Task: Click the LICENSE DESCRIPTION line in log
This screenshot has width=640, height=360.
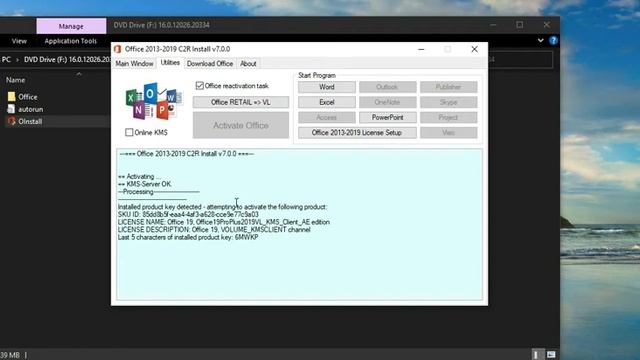Action: pos(214,230)
